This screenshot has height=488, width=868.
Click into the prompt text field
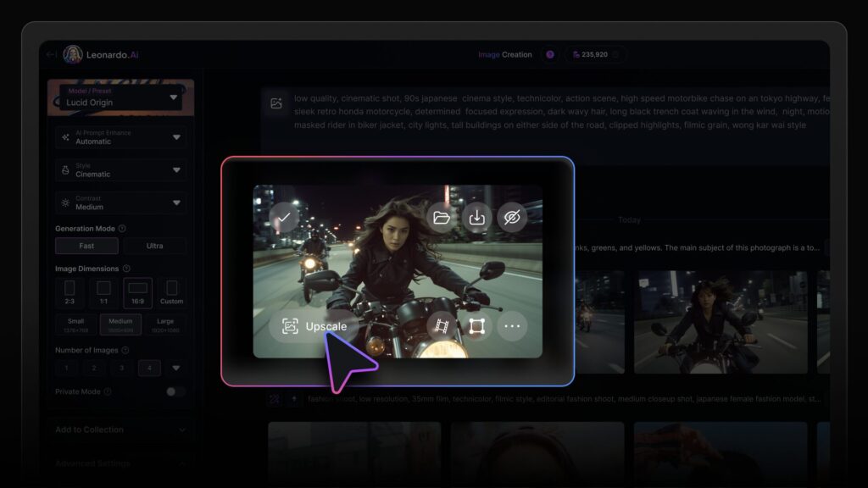(561, 112)
